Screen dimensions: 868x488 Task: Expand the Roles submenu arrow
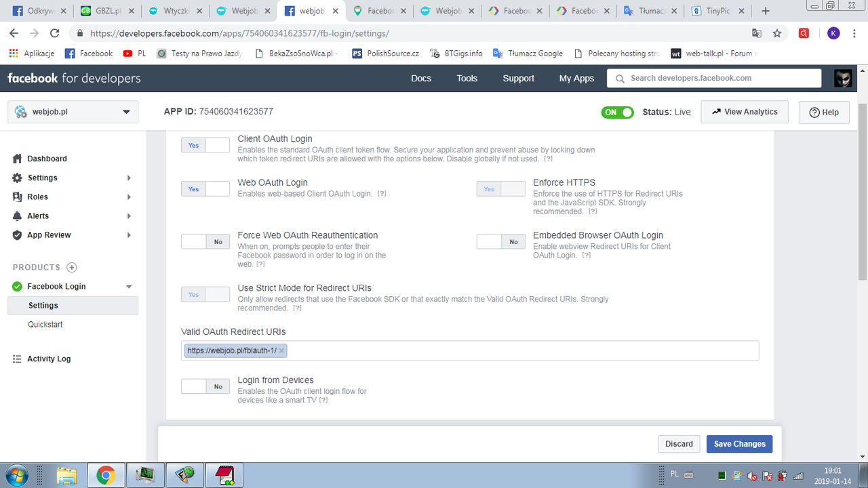[x=129, y=197]
